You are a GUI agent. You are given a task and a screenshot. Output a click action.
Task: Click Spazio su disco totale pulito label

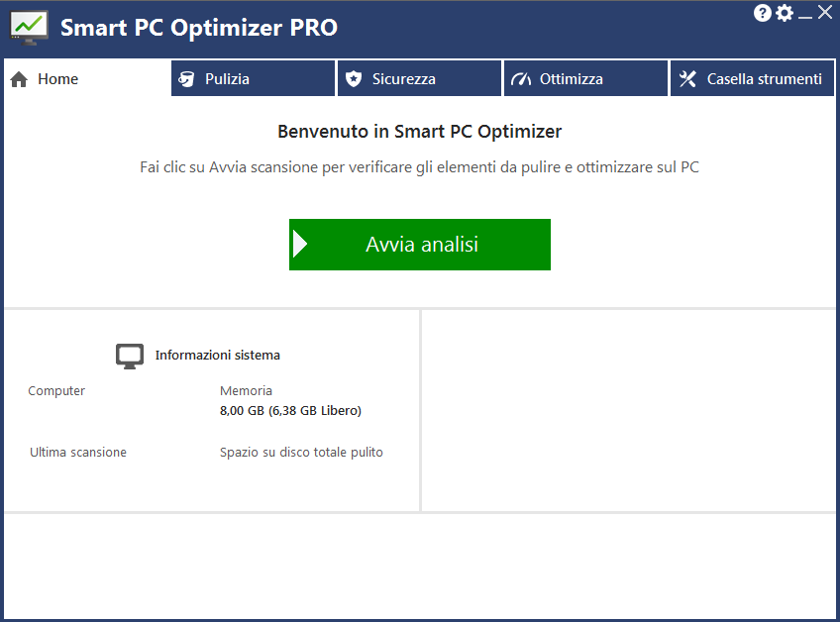301,453
